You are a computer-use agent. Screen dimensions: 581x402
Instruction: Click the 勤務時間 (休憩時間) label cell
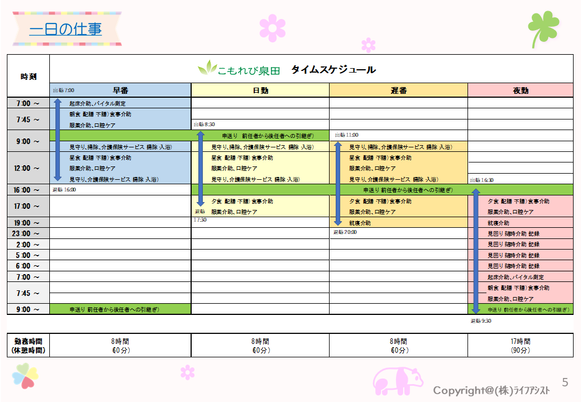point(28,345)
